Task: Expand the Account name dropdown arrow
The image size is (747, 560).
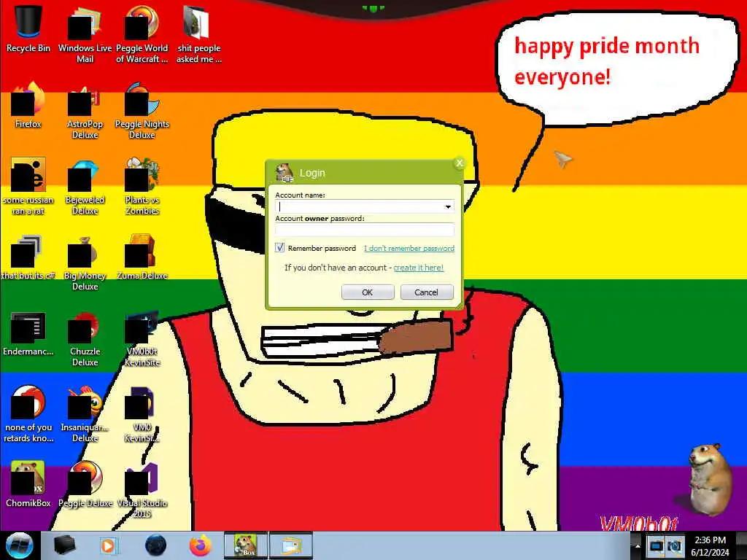Action: 448,206
